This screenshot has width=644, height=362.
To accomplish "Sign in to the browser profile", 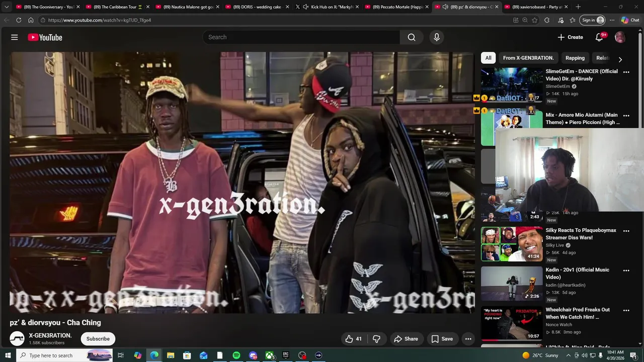I will (x=593, y=20).
